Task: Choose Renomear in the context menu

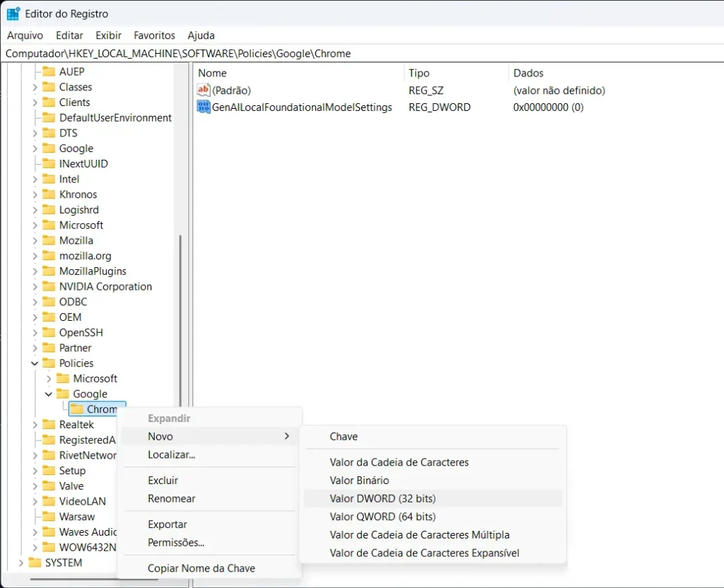Action: pos(209,498)
